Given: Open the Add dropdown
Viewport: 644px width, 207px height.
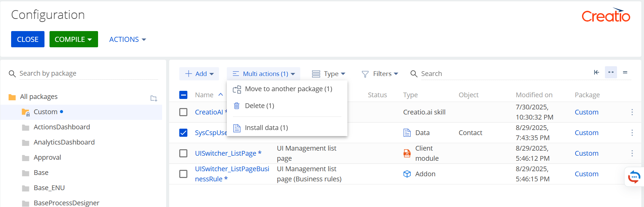Looking at the screenshot, I should coord(199,74).
